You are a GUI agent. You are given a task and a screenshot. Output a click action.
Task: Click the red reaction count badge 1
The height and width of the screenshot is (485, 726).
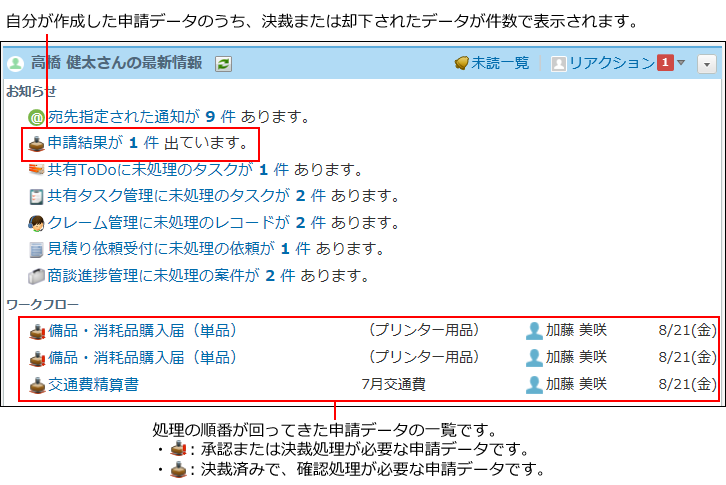tap(665, 62)
